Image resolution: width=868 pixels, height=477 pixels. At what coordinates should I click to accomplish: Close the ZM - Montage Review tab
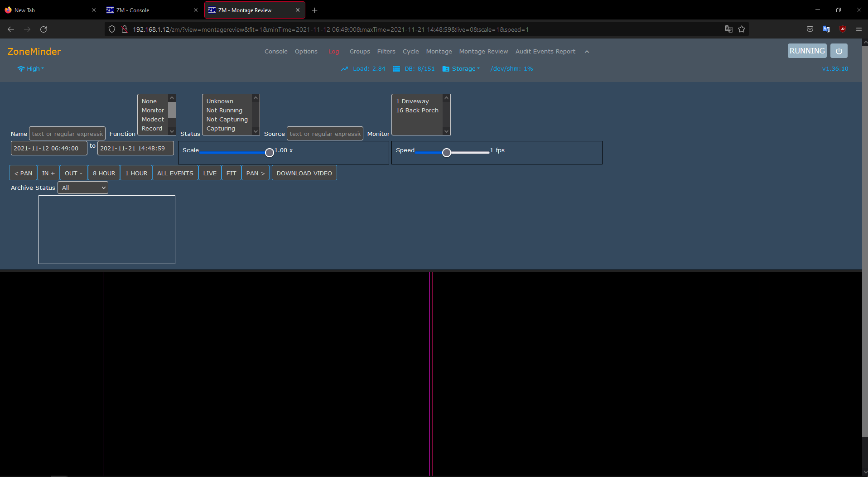tap(298, 10)
